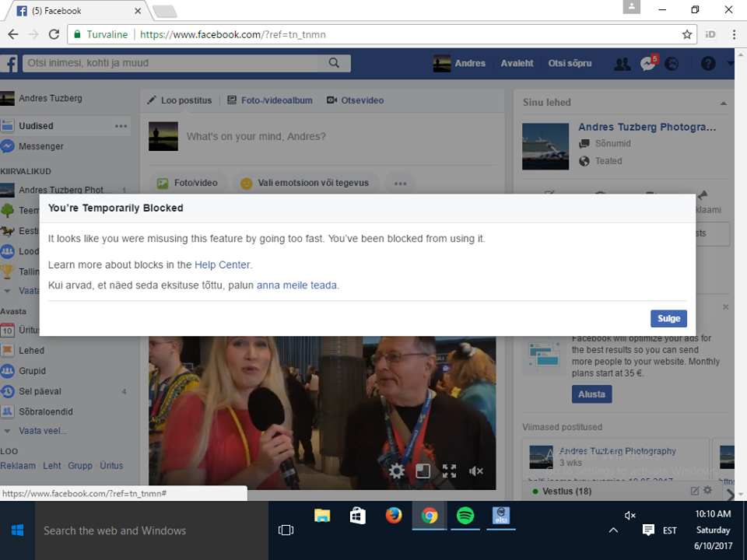
Task: Go to Avaleht in top bar
Action: 517,63
